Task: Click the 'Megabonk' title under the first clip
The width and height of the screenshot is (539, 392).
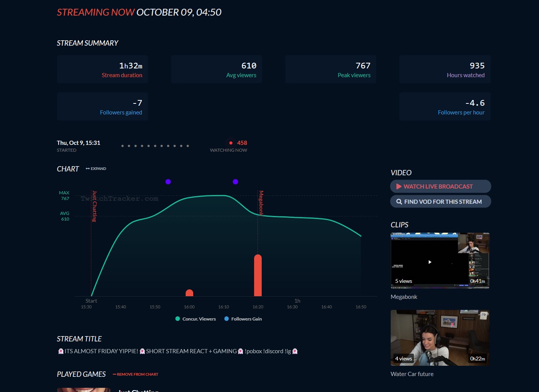Action: (404, 297)
